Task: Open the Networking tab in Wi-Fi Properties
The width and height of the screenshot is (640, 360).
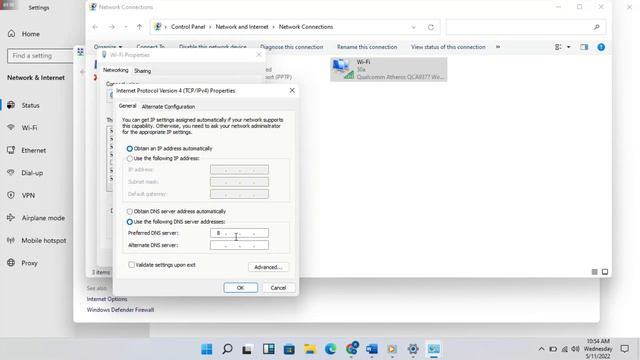Action: [116, 70]
